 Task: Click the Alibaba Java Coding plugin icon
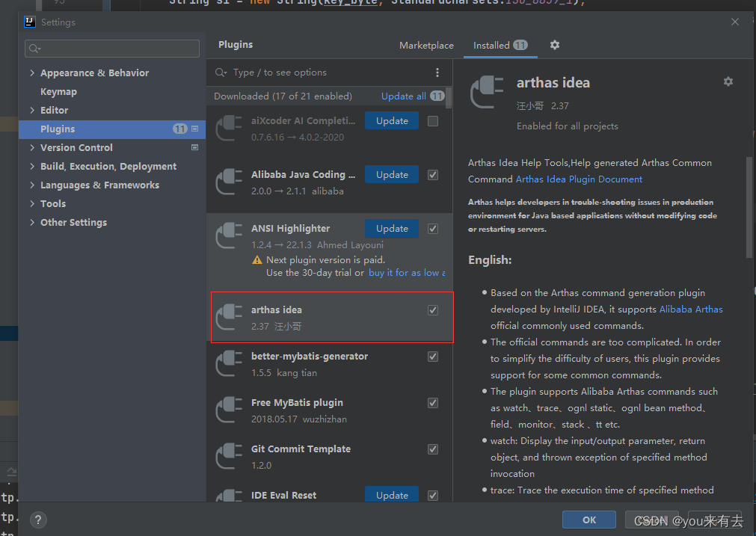coord(229,182)
